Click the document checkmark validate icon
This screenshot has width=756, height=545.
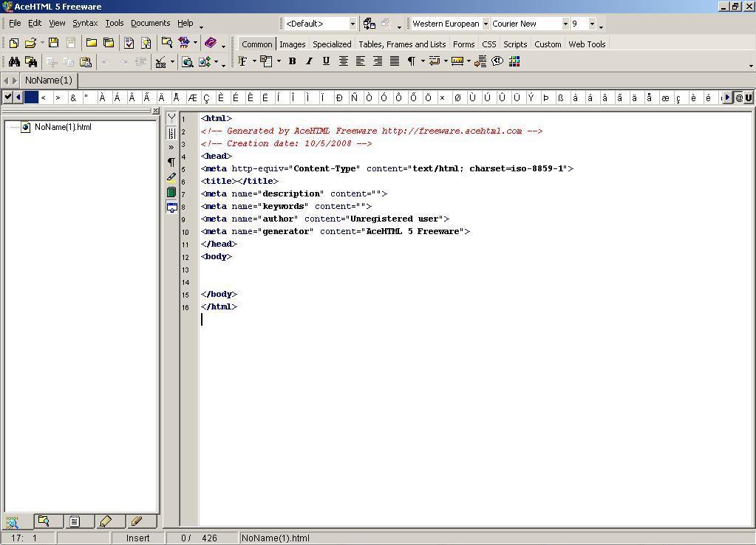(129, 43)
